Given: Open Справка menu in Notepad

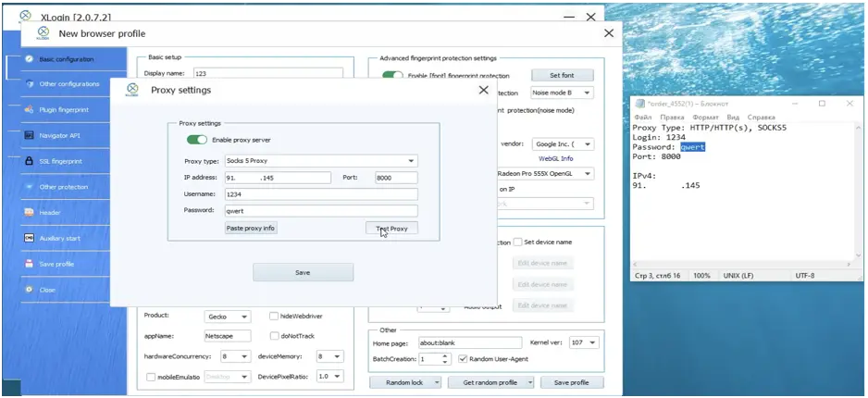Looking at the screenshot, I should point(762,118).
